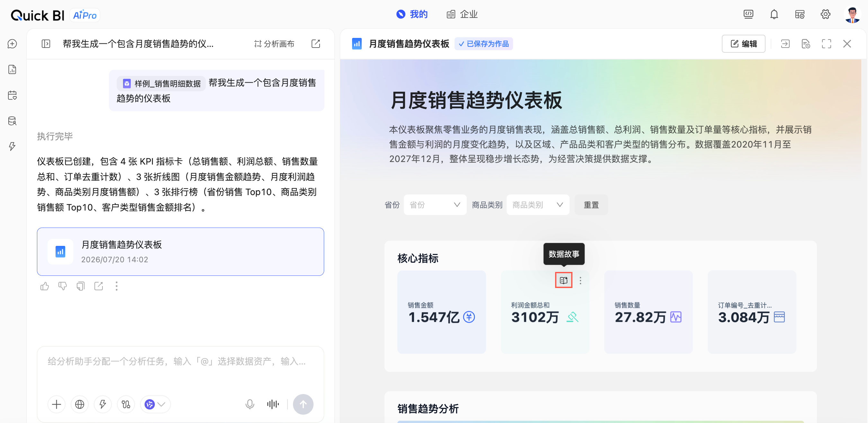Click the 核心指标 section heading
This screenshot has height=423, width=868.
[x=418, y=258]
